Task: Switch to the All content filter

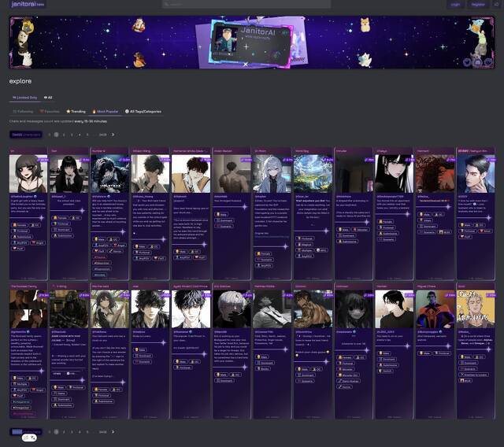Action: (48, 98)
